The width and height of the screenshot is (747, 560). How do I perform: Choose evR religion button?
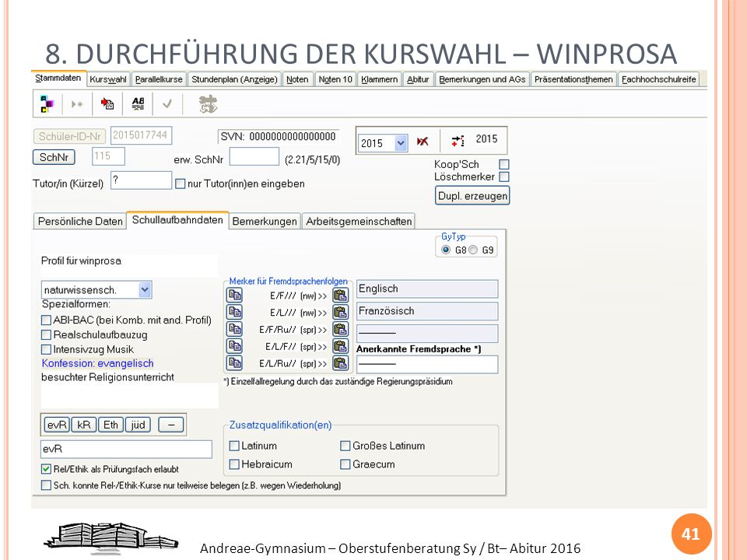click(57, 425)
